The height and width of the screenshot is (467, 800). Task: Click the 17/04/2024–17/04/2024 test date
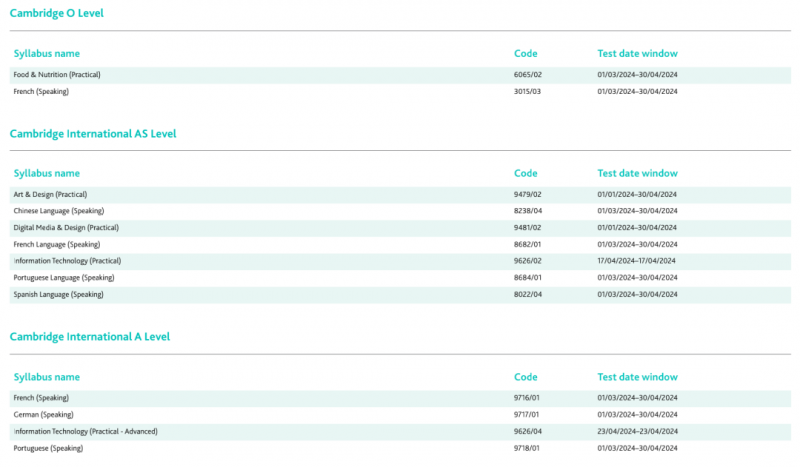click(636, 261)
